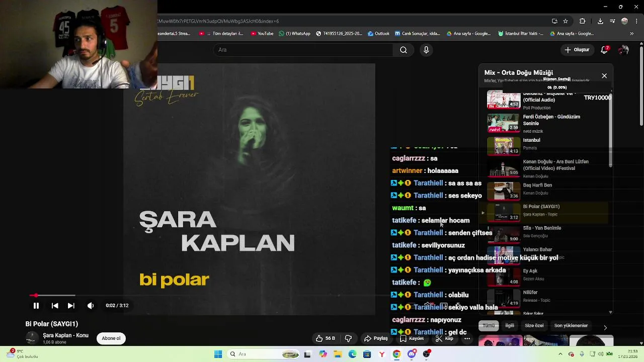This screenshot has width=644, height=362.
Task: Open the YouTube bookmark
Action: 262,34
